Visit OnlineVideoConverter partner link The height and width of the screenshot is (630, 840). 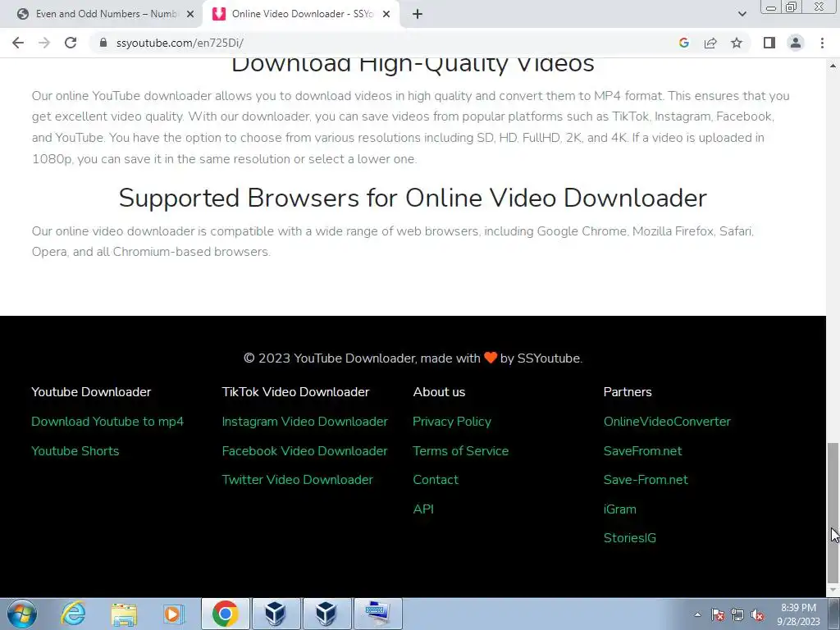(667, 422)
